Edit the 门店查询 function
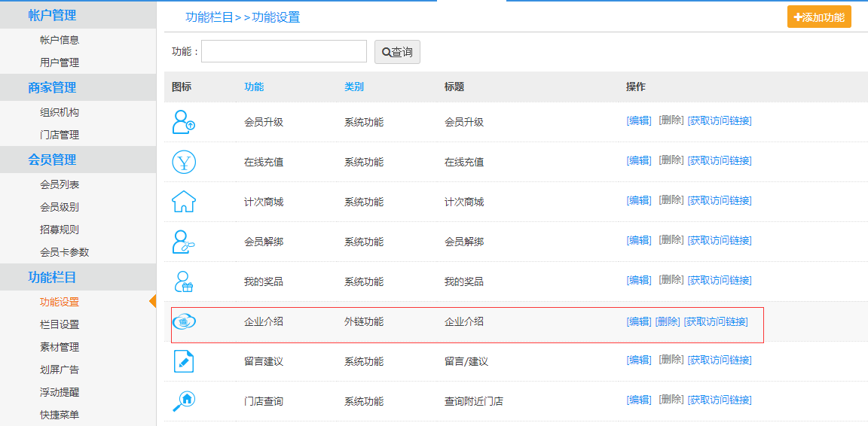The width and height of the screenshot is (868, 426). [x=639, y=400]
